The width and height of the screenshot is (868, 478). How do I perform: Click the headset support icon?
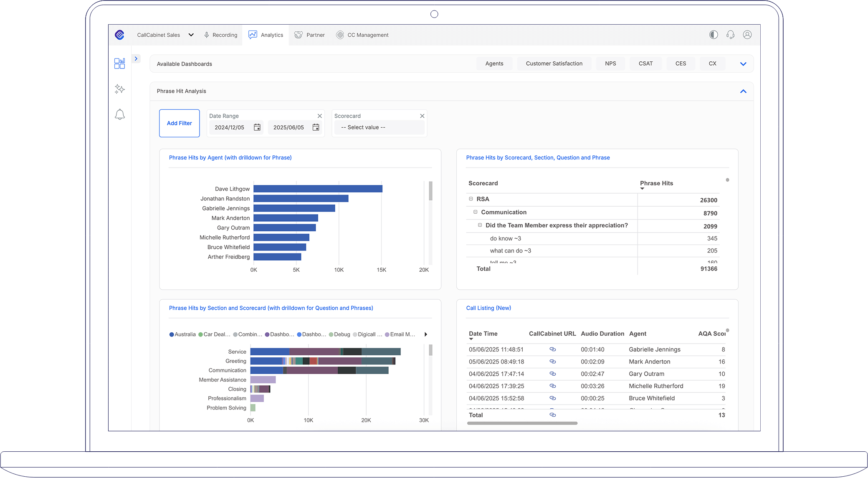(730, 35)
